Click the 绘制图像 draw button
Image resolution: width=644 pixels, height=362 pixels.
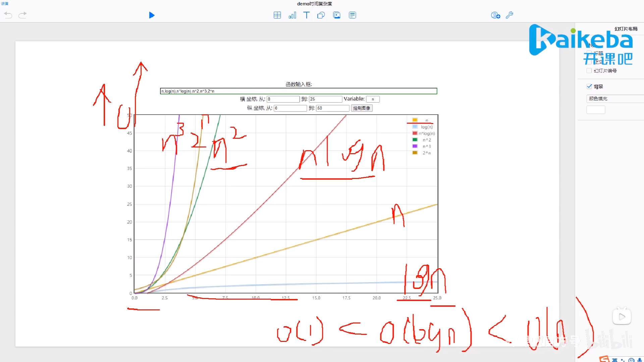point(362,108)
